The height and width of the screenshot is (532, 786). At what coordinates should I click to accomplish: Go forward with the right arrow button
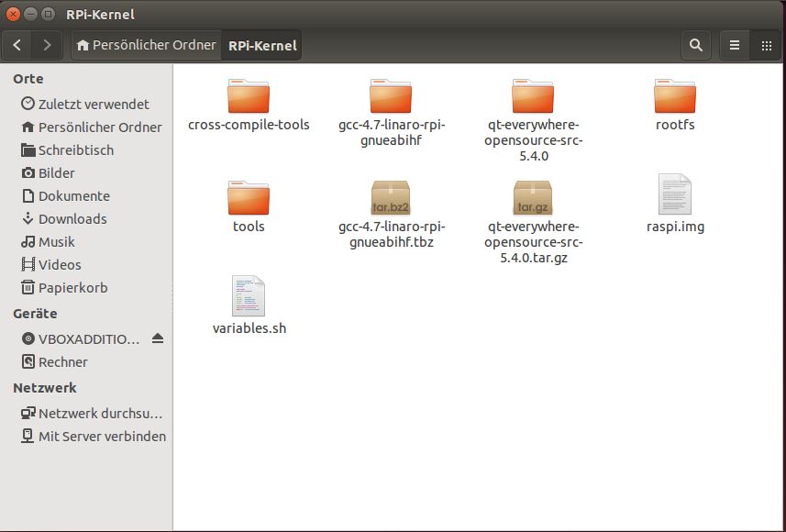[x=47, y=45]
